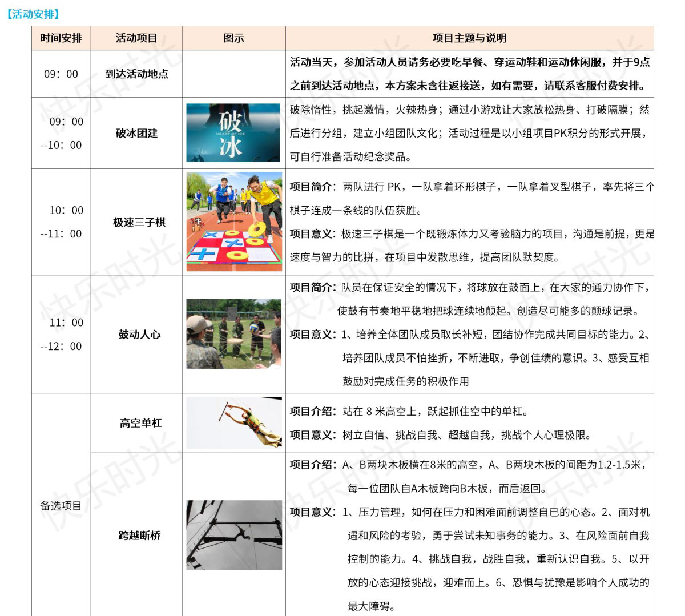Click the line 使鼓有节奏地平稳地把球连续地颠起
Viewport: 685px width, 616px height.
pos(488,311)
